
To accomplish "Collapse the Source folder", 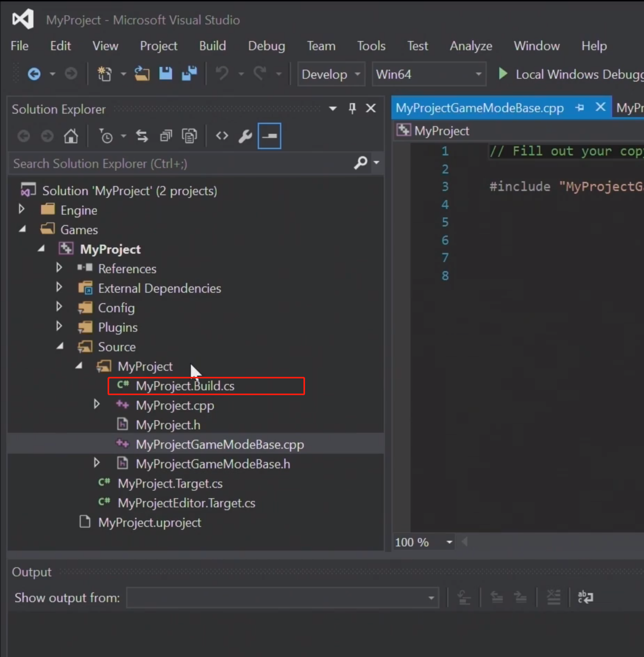I will [x=60, y=346].
